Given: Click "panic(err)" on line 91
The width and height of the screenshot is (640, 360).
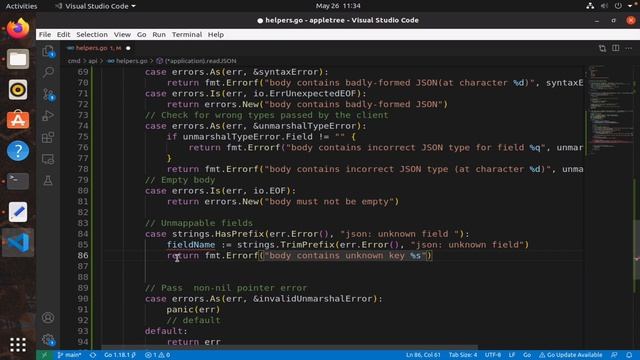Looking at the screenshot, I should pos(193,309).
